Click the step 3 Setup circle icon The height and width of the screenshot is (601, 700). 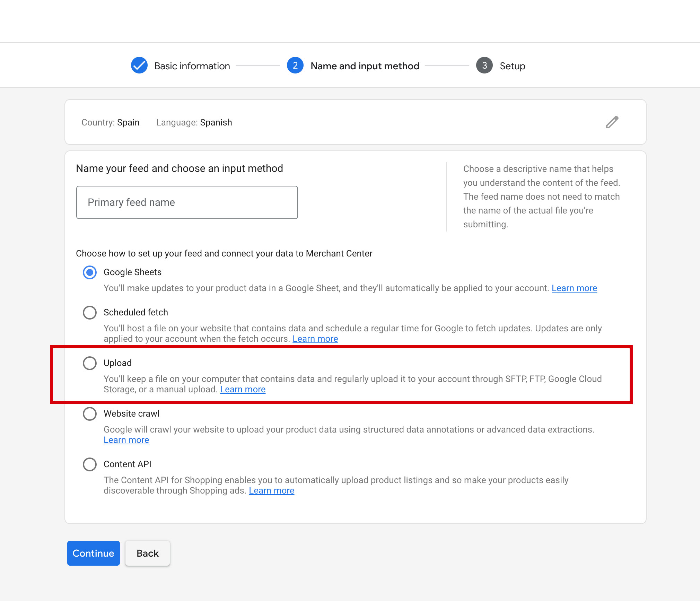click(484, 66)
